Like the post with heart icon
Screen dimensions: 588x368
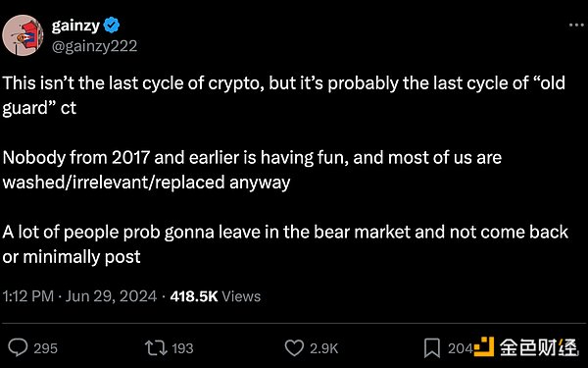tap(294, 348)
